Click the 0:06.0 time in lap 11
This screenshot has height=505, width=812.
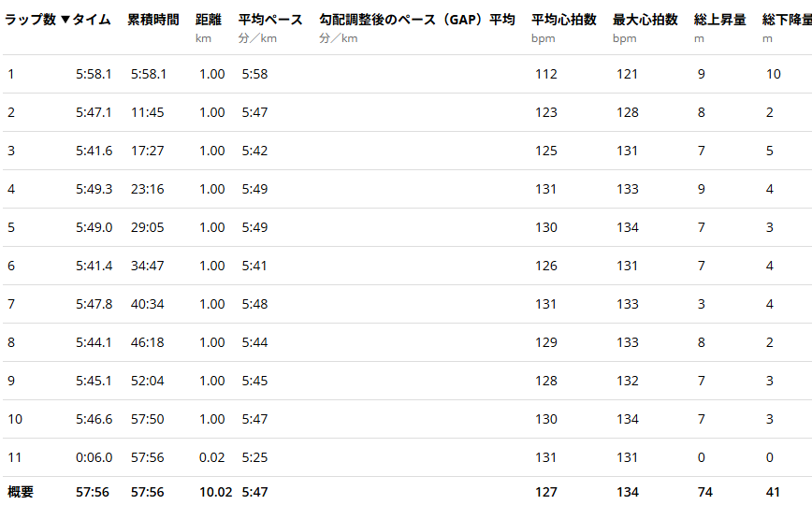pos(94,458)
